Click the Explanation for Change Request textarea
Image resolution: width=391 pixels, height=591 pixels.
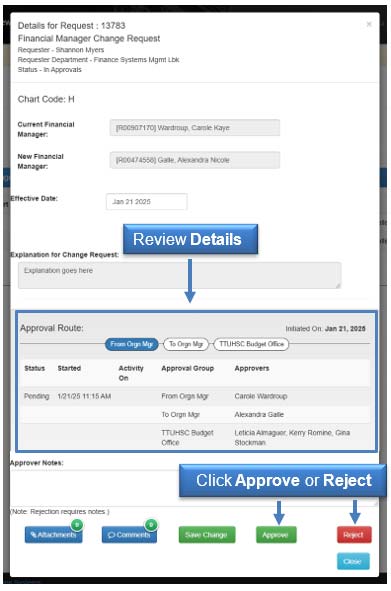pyautogui.click(x=179, y=275)
